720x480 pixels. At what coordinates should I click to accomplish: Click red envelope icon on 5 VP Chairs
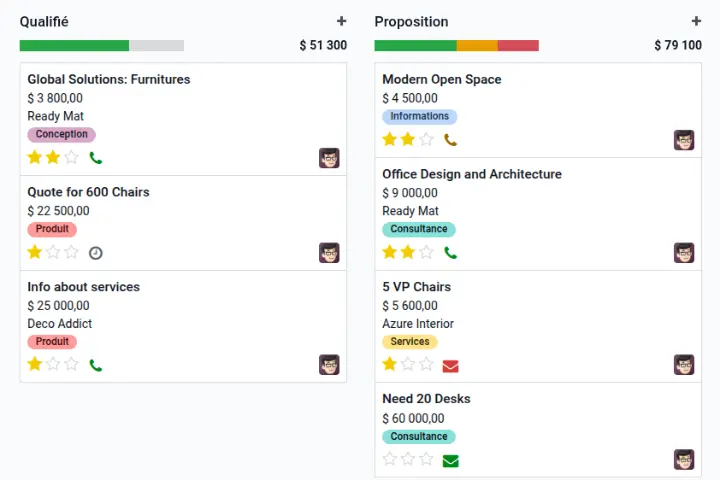[x=451, y=366]
